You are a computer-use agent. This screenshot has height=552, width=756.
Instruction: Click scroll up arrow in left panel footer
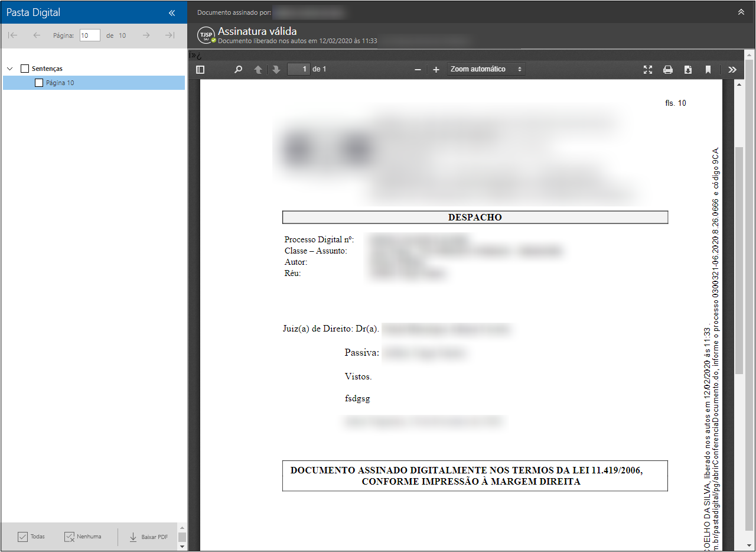[182, 527]
